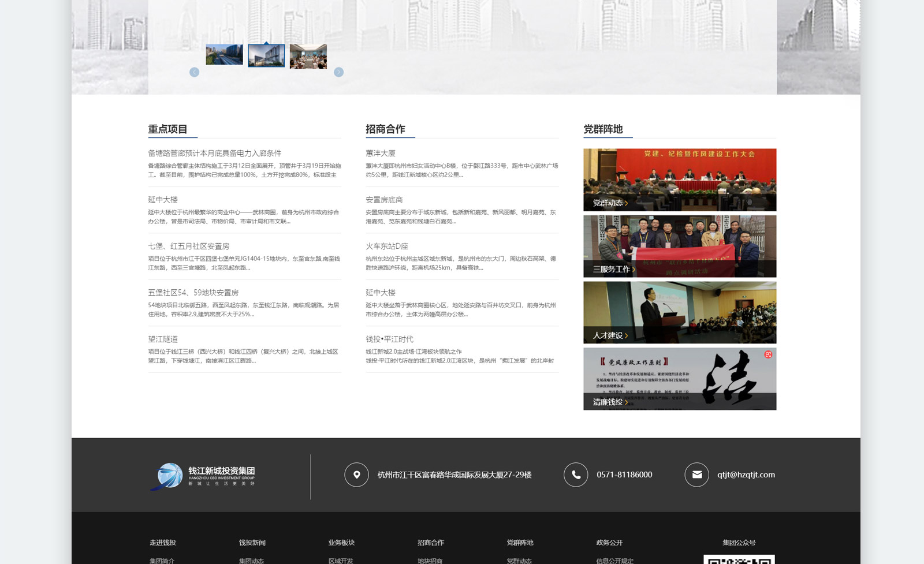Select the highlighted middle carousel thumbnail
This screenshot has height=564, width=924.
click(266, 56)
